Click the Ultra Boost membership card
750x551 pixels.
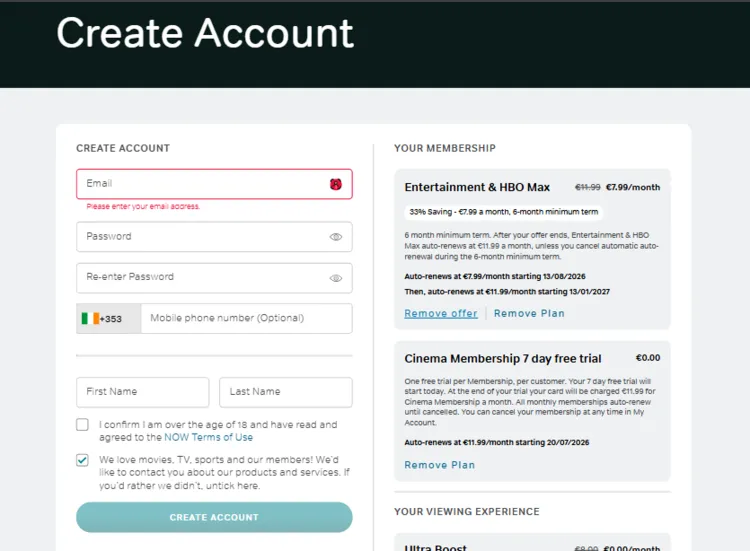coord(532,542)
